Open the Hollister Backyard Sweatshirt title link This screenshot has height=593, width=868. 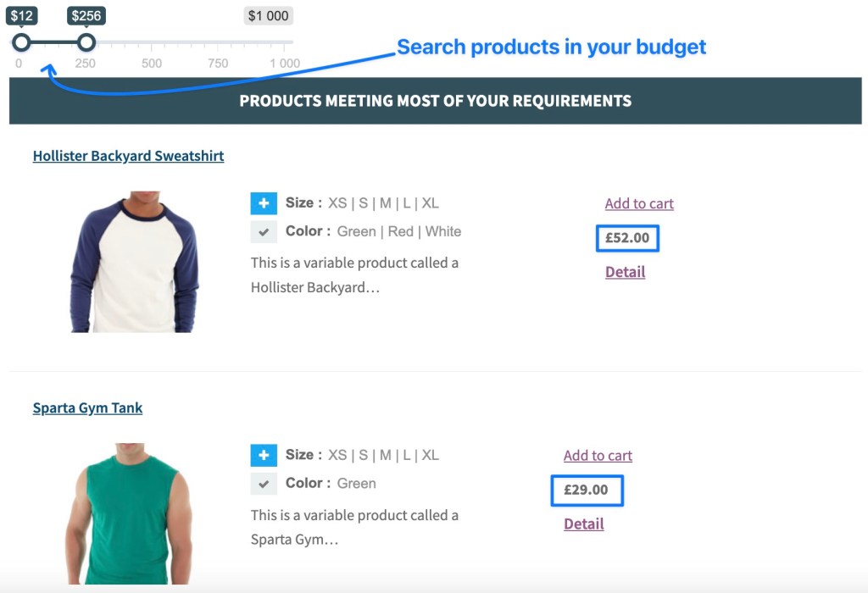(128, 156)
